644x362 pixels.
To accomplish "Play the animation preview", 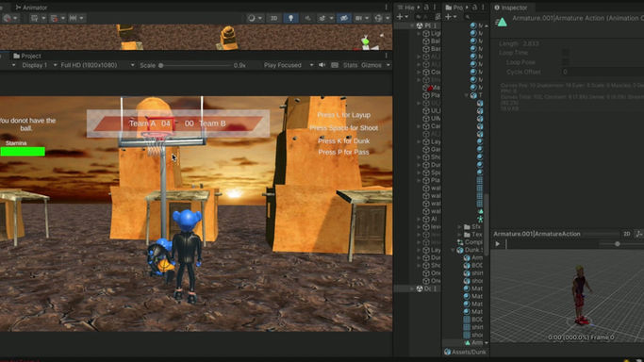I will (x=497, y=244).
